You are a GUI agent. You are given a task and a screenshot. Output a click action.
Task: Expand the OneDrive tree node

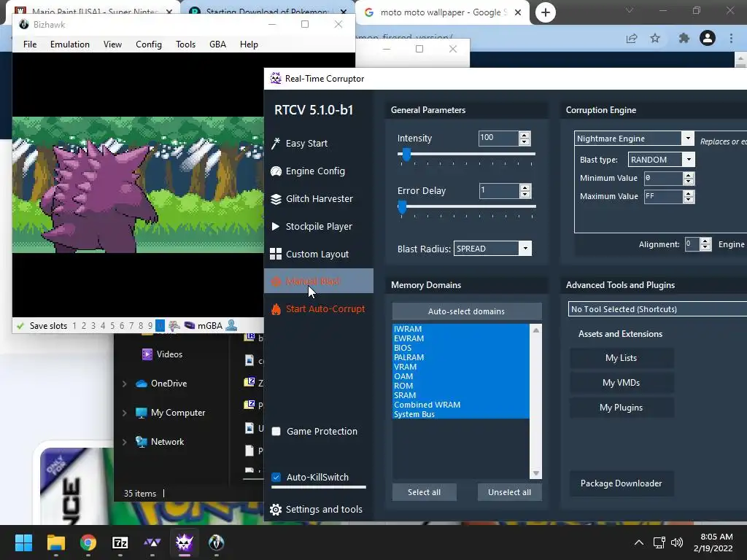click(124, 384)
